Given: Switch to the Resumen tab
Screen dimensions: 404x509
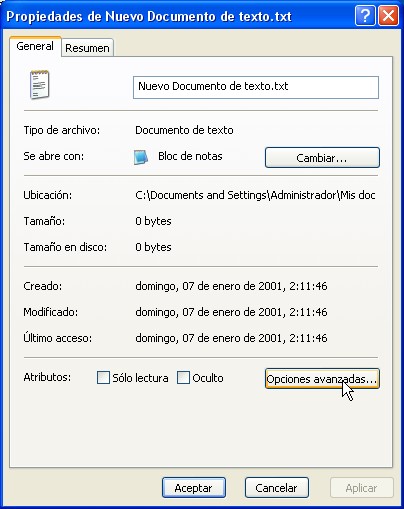Looking at the screenshot, I should coord(87,48).
